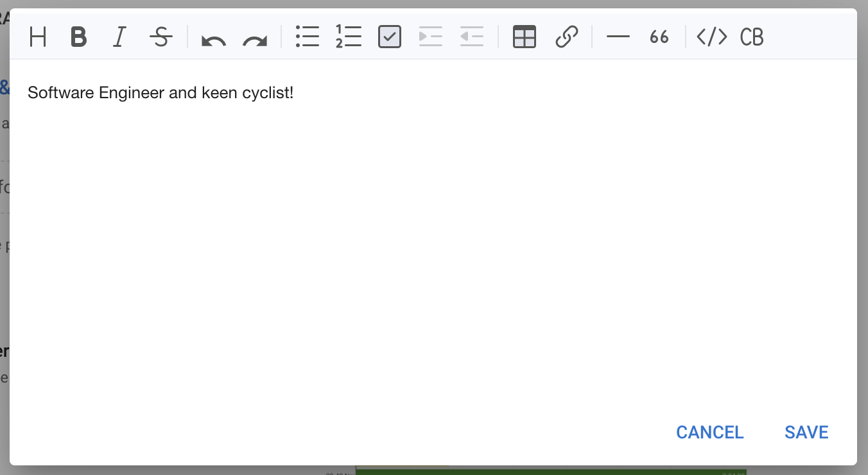Insert a bulleted list
The height and width of the screenshot is (475, 868).
tap(308, 37)
